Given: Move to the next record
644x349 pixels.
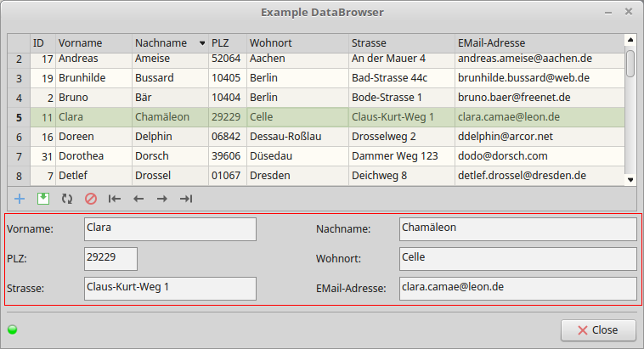Looking at the screenshot, I should point(162,199).
